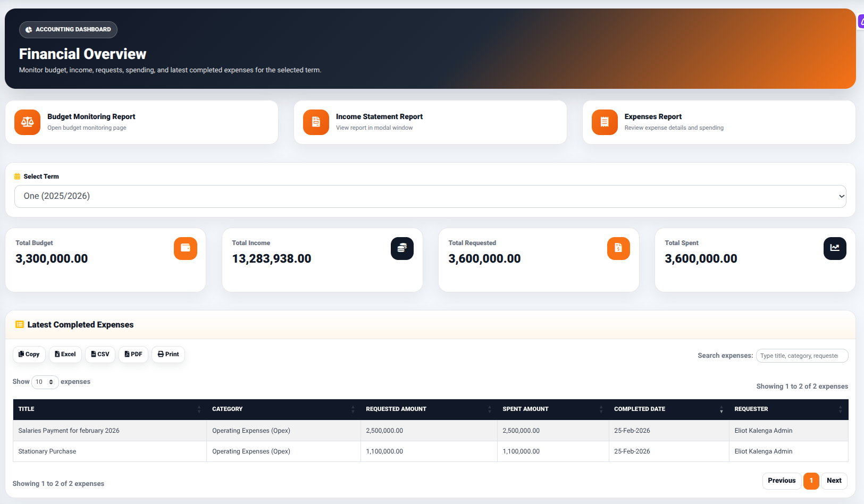
Task: Click the purple widget icon at top-right edge
Action: pos(861,22)
